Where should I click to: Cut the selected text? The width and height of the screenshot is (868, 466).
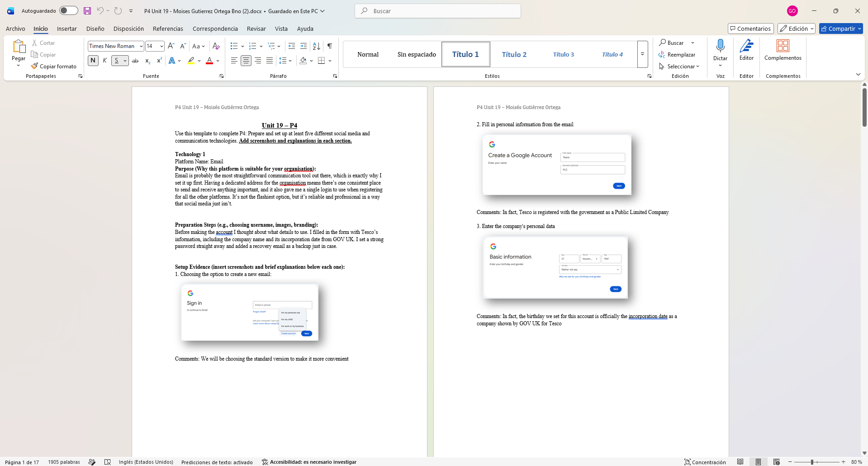43,43
